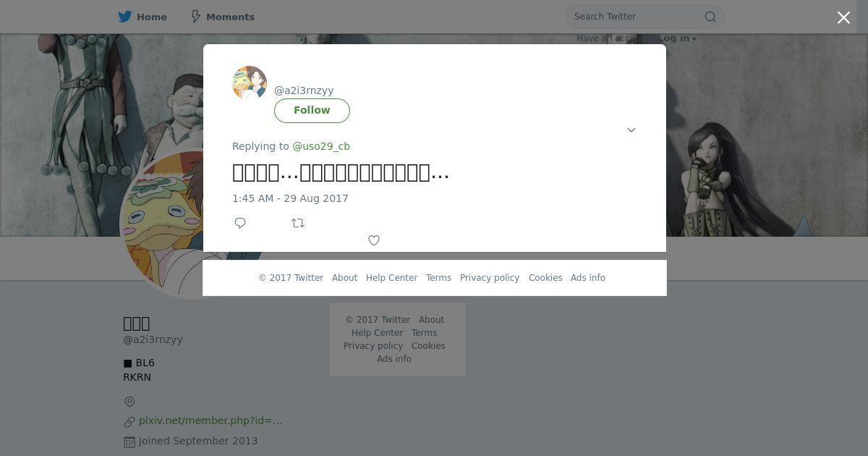This screenshot has height=456, width=868.
Task: Expand the tweet options chevron
Action: click(631, 130)
